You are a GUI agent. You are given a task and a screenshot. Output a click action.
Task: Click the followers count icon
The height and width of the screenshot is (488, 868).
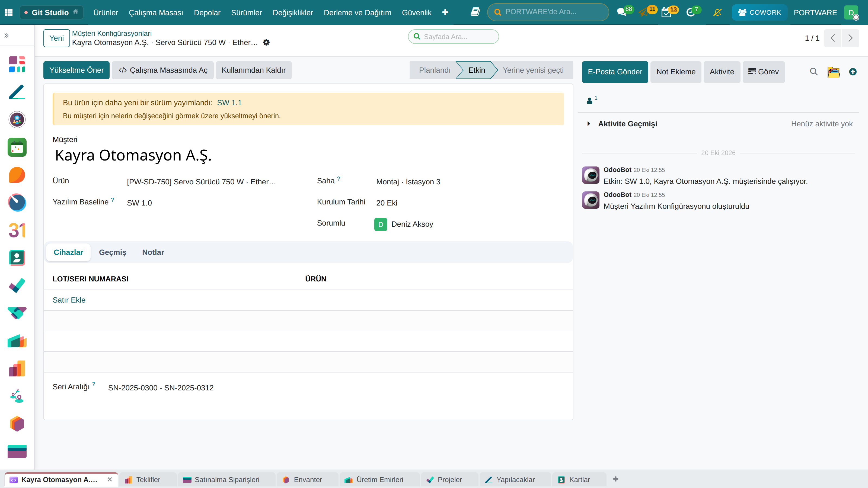point(592,100)
